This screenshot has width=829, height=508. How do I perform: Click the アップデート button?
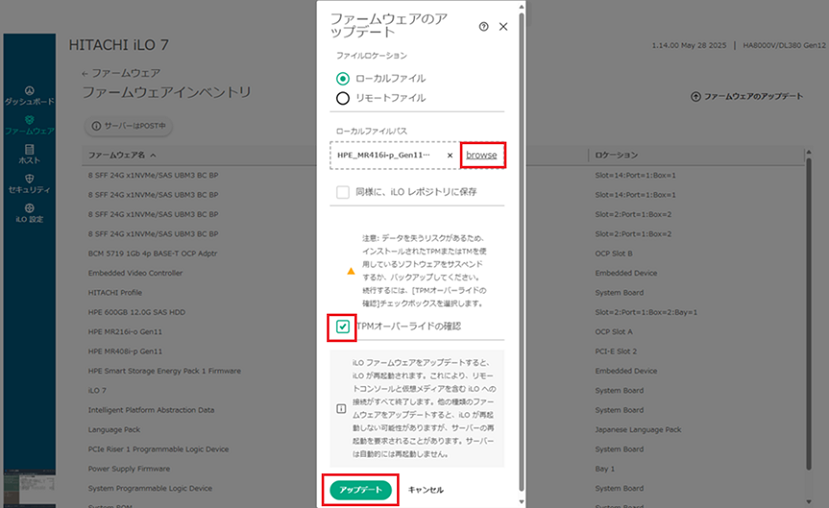361,490
